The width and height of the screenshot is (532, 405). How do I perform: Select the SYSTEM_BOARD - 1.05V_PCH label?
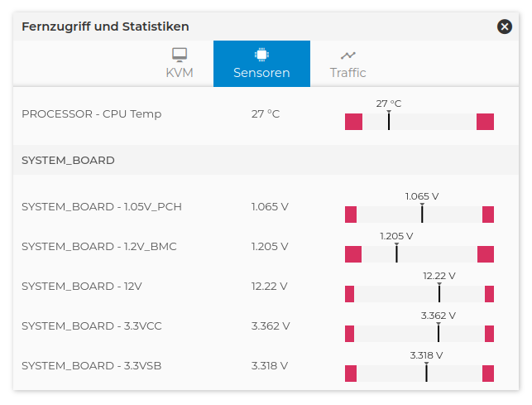(x=101, y=206)
